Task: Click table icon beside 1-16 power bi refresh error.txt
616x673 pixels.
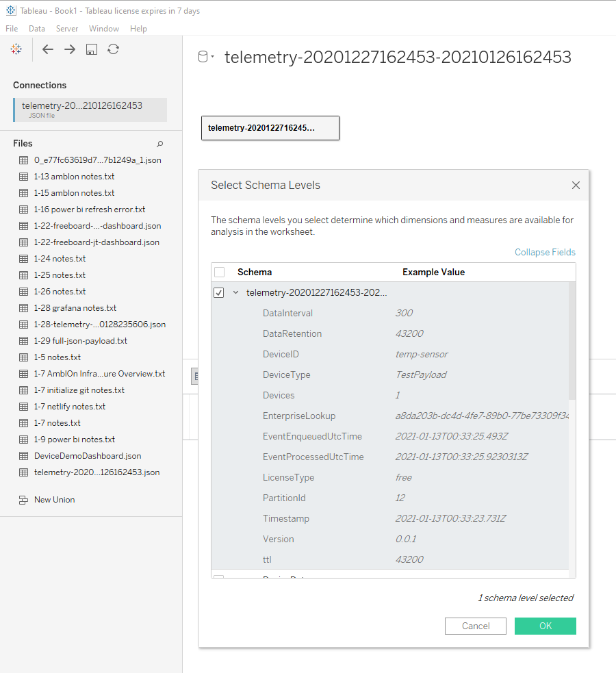Action: coord(23,209)
